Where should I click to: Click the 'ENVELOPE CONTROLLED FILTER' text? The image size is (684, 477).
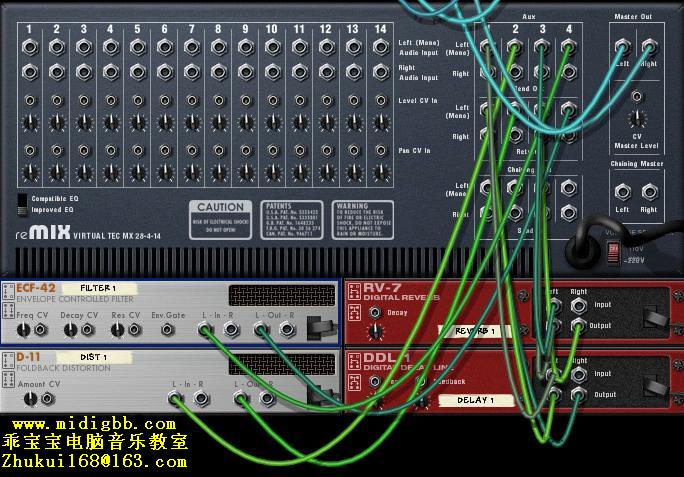[x=75, y=299]
